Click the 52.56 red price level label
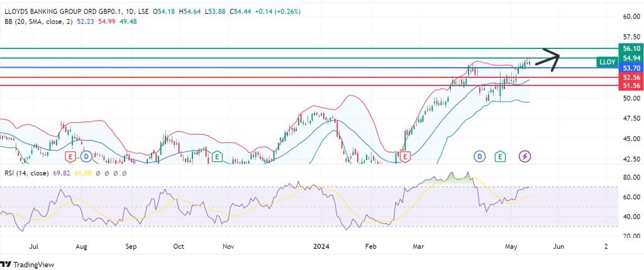 coord(631,78)
